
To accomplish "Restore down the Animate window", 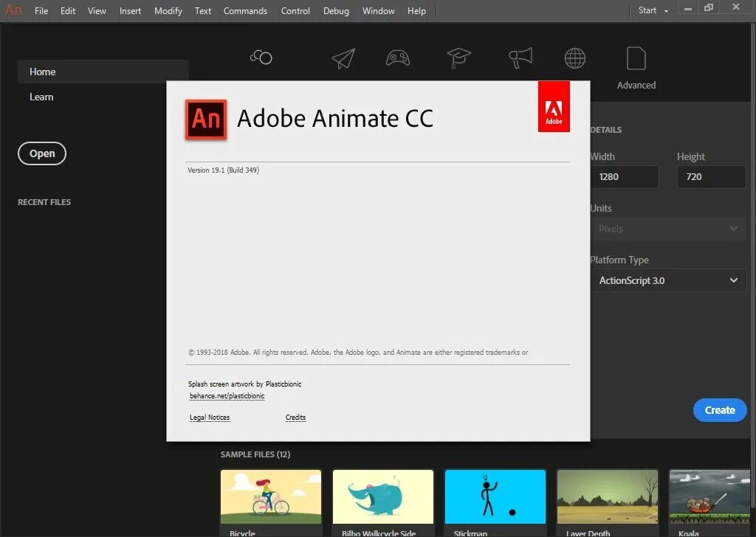I will pos(708,7).
